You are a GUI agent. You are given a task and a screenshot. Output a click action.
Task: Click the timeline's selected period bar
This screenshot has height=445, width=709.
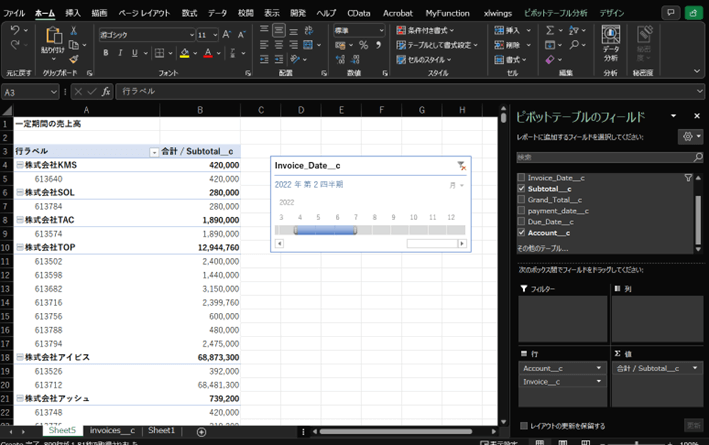pos(324,230)
